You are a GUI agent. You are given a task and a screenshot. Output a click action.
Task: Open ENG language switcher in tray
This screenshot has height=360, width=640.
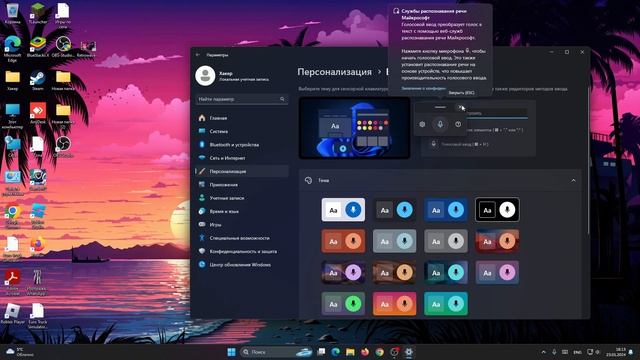(x=577, y=352)
